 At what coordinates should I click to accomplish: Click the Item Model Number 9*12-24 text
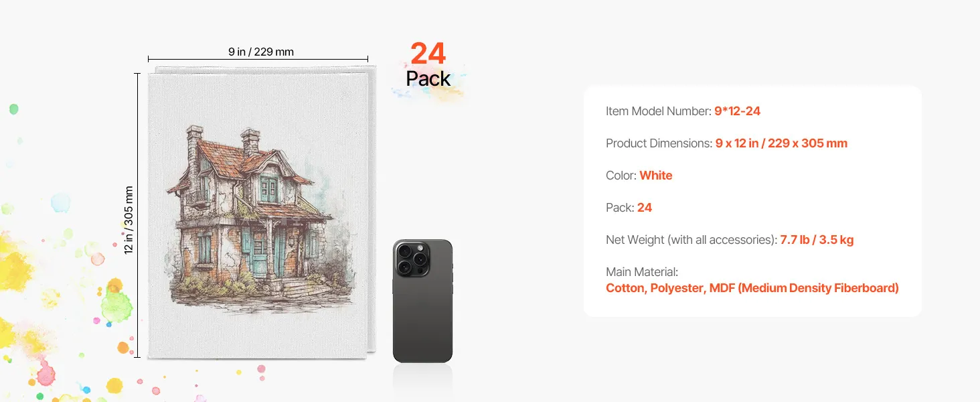click(683, 111)
